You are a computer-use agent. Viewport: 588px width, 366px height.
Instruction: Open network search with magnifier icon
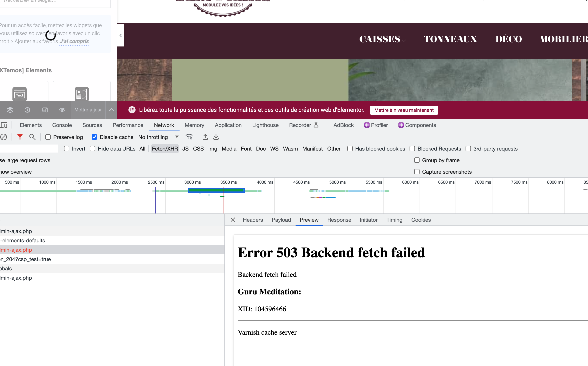[x=32, y=137]
